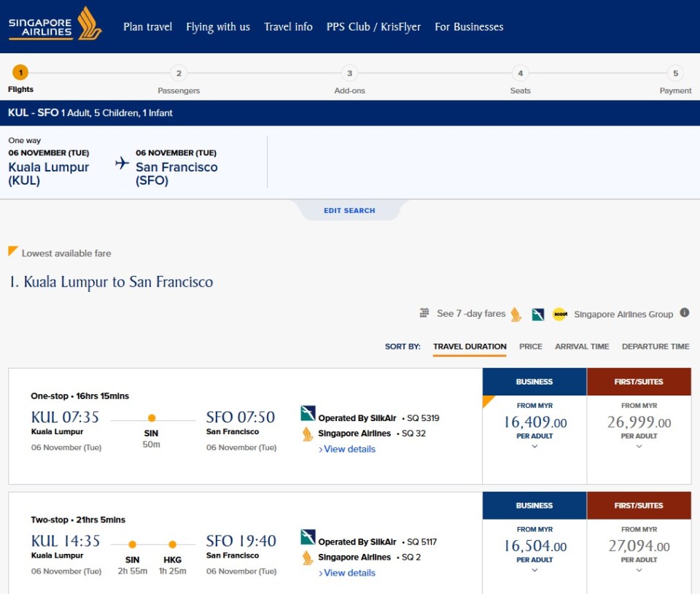The width and height of the screenshot is (700, 594).
Task: Click the calendar icon beside 7-day fares
Action: coord(424,313)
